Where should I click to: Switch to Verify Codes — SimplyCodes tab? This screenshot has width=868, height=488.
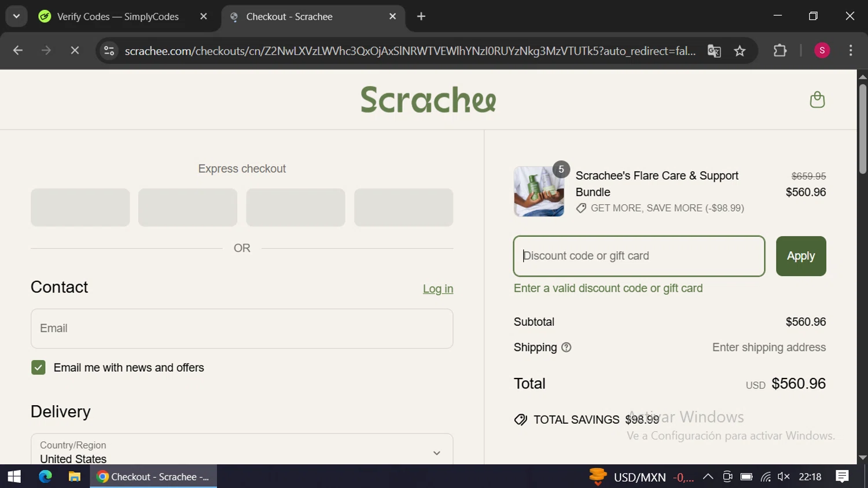(118, 16)
